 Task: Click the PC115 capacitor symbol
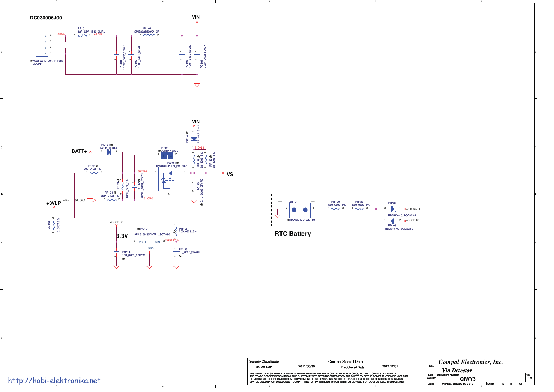[176, 252]
